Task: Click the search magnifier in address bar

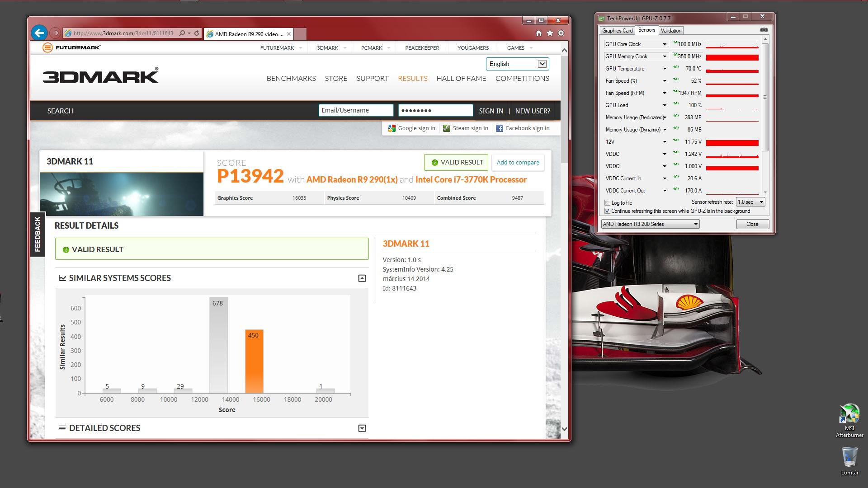Action: [182, 33]
